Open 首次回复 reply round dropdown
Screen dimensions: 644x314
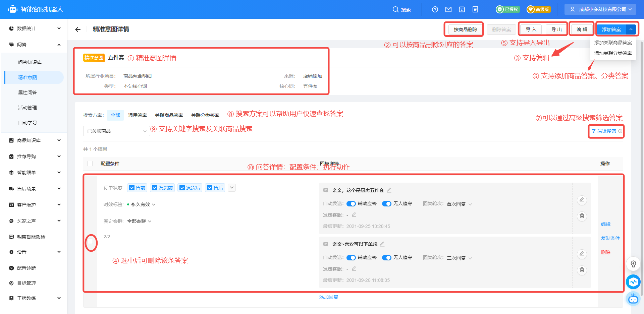point(459,204)
